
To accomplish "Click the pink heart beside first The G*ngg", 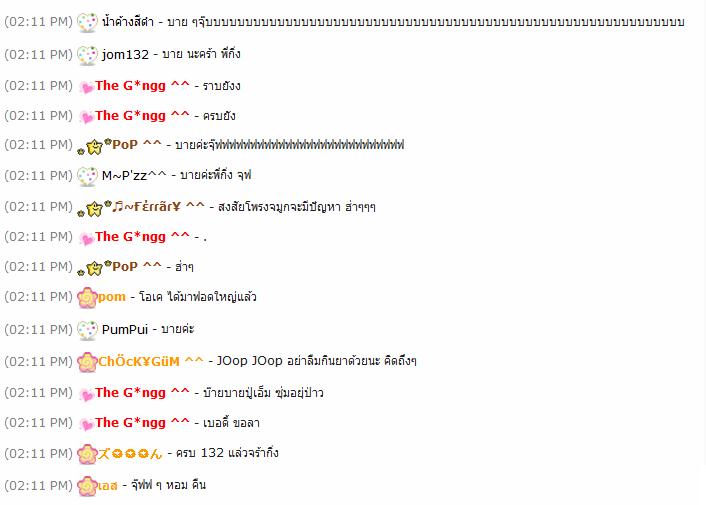I will (86, 86).
